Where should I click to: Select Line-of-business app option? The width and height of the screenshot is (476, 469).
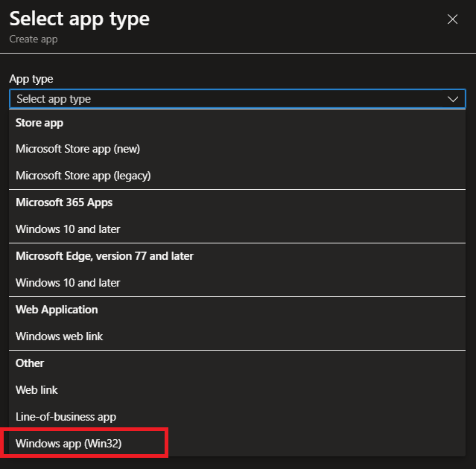[x=237, y=417]
